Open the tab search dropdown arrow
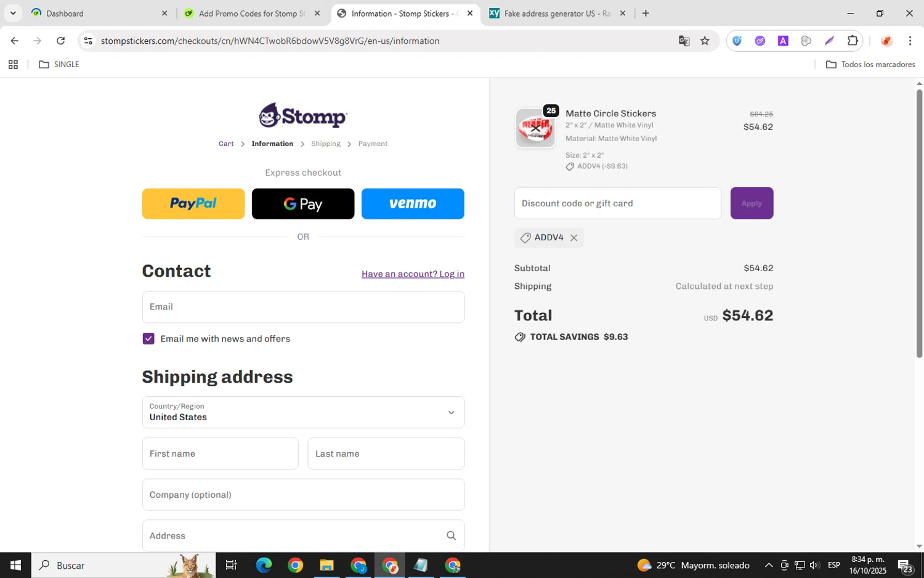The width and height of the screenshot is (924, 578). tap(13, 13)
